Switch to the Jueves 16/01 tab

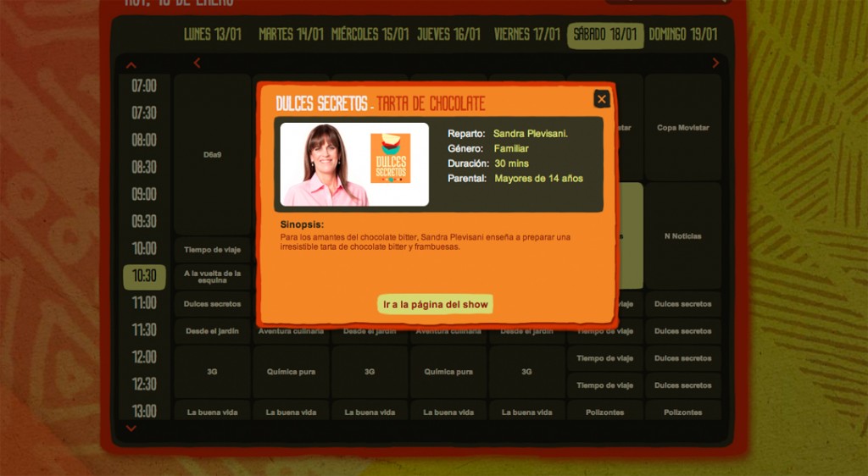[x=448, y=35]
